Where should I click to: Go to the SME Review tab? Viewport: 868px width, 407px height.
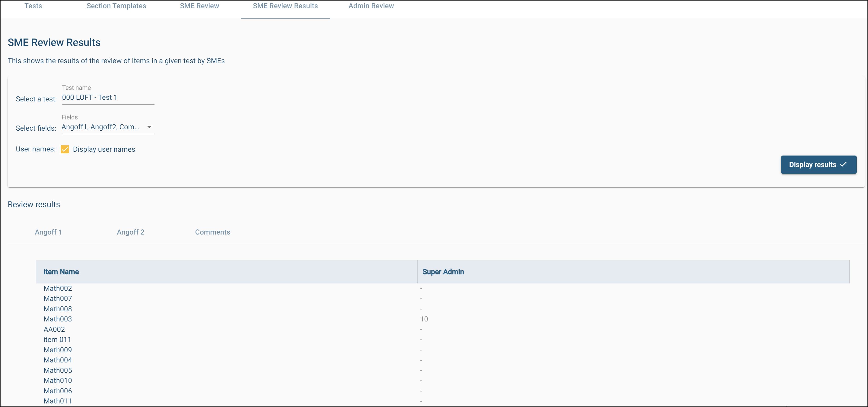point(199,6)
